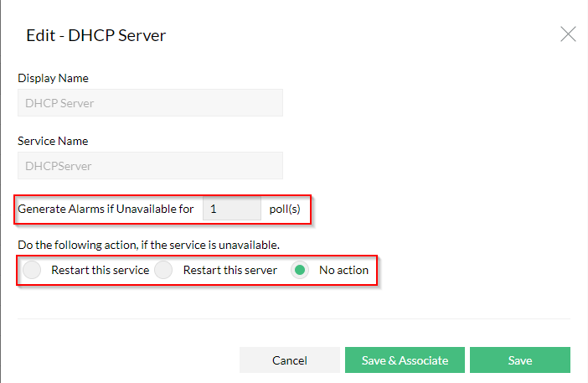Click the Service Name field label

(53, 141)
